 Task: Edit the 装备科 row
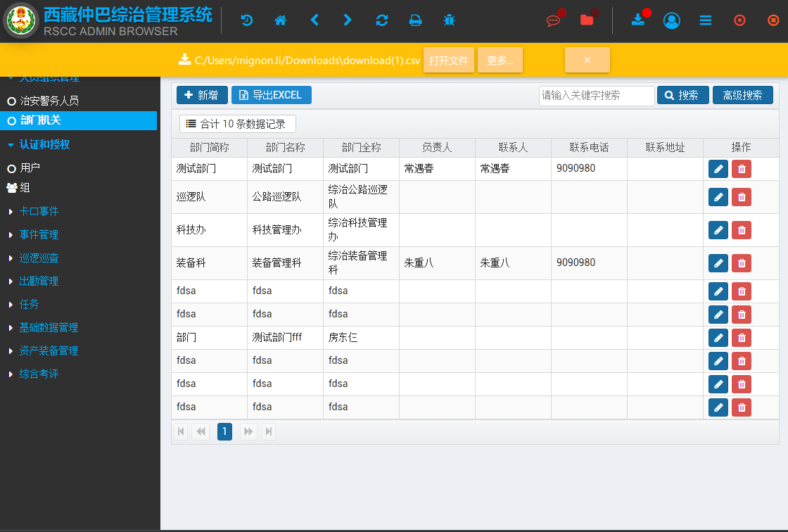tap(718, 263)
